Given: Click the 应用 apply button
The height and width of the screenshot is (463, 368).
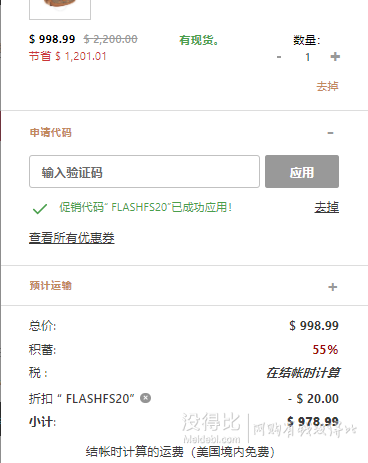Looking at the screenshot, I should (302, 171).
